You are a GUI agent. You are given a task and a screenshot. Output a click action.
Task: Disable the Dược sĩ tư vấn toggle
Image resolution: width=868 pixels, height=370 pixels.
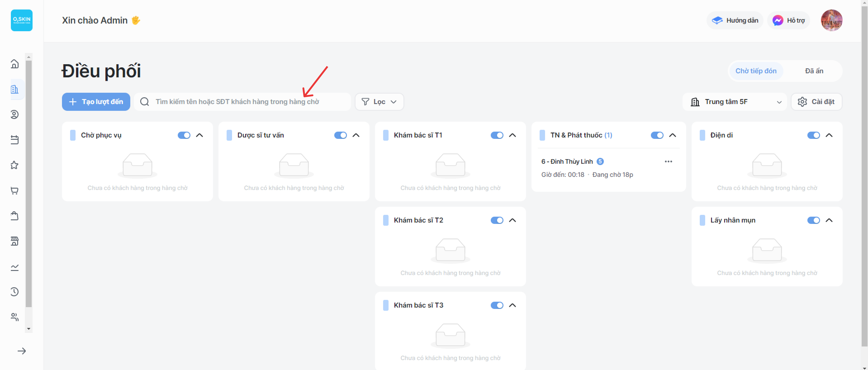tap(340, 135)
